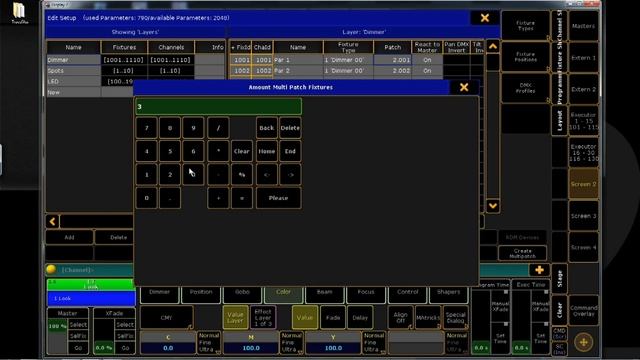This screenshot has height=360, width=640.
Task: Tap the 8 key on the keypad
Action: tap(170, 128)
